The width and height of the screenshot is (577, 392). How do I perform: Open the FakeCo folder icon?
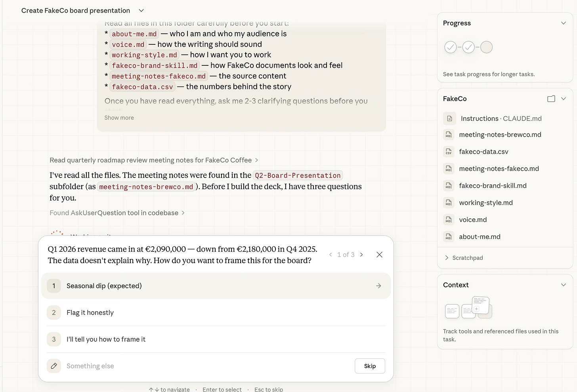tap(551, 99)
